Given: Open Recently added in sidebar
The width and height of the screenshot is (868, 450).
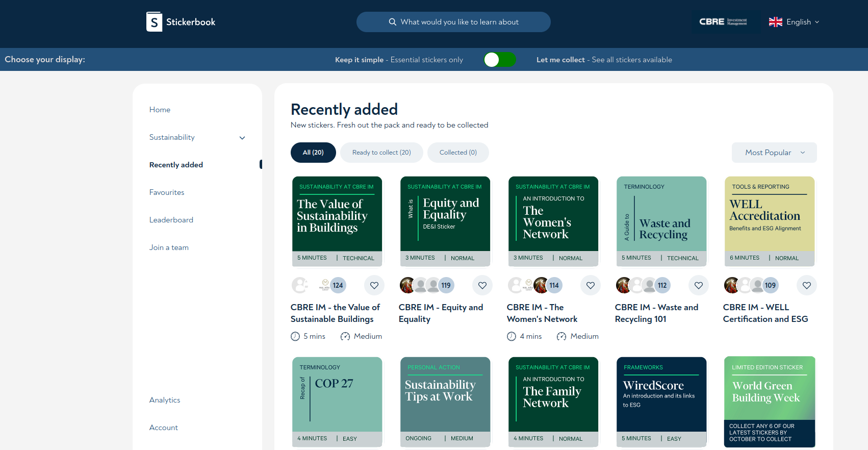Looking at the screenshot, I should coord(176,165).
